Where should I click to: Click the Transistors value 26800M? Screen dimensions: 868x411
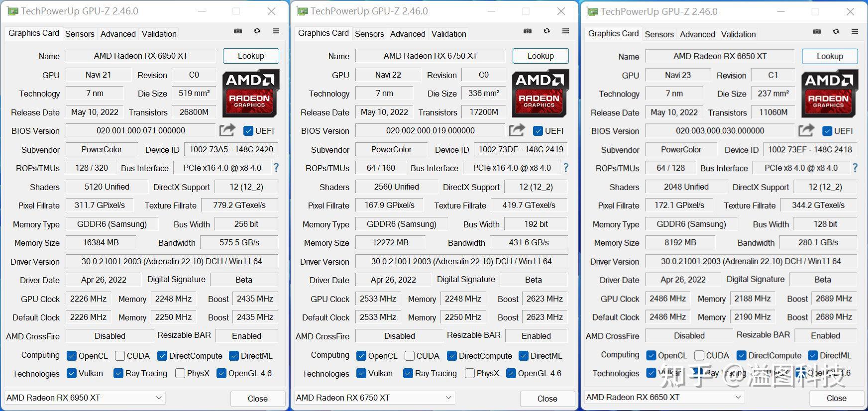[194, 112]
